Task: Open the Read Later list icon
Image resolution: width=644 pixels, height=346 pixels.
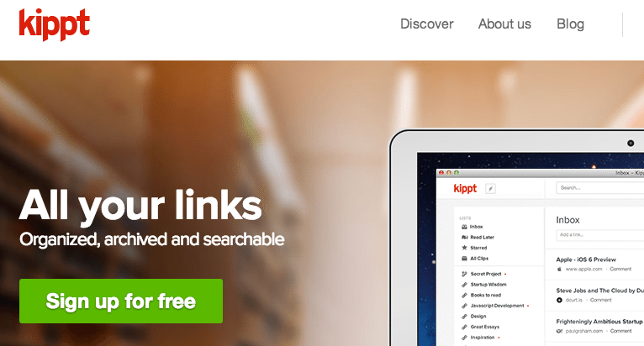Action: 465,237
